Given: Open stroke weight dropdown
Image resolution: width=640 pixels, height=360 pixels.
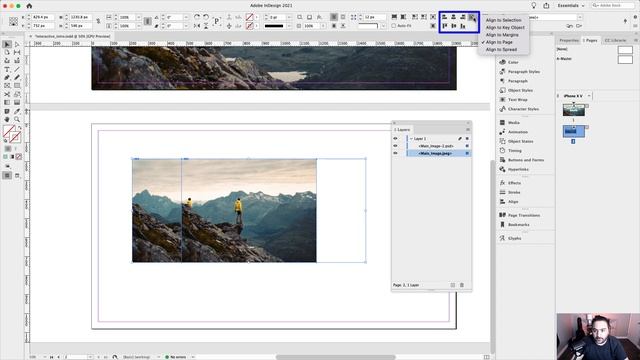Looking at the screenshot, I should (x=289, y=17).
